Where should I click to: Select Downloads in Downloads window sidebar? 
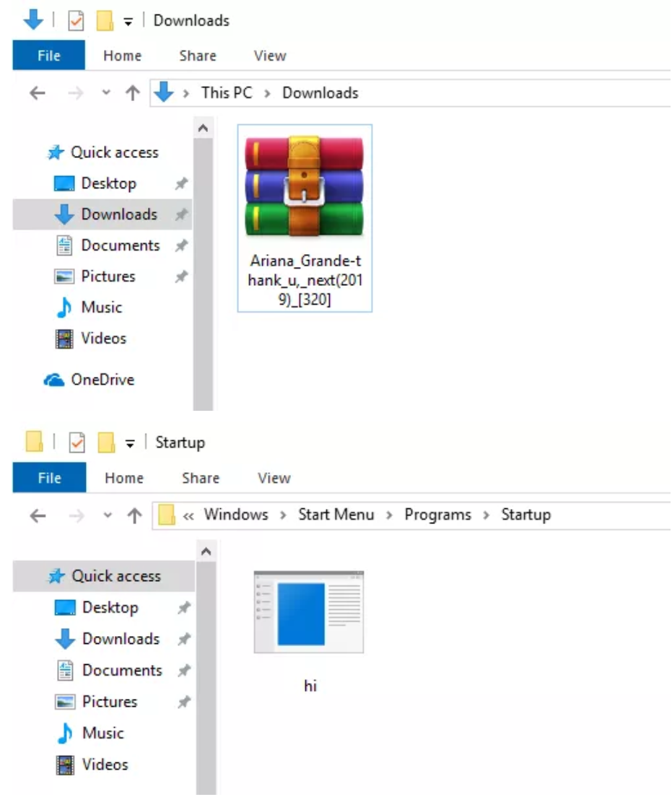(x=102, y=214)
